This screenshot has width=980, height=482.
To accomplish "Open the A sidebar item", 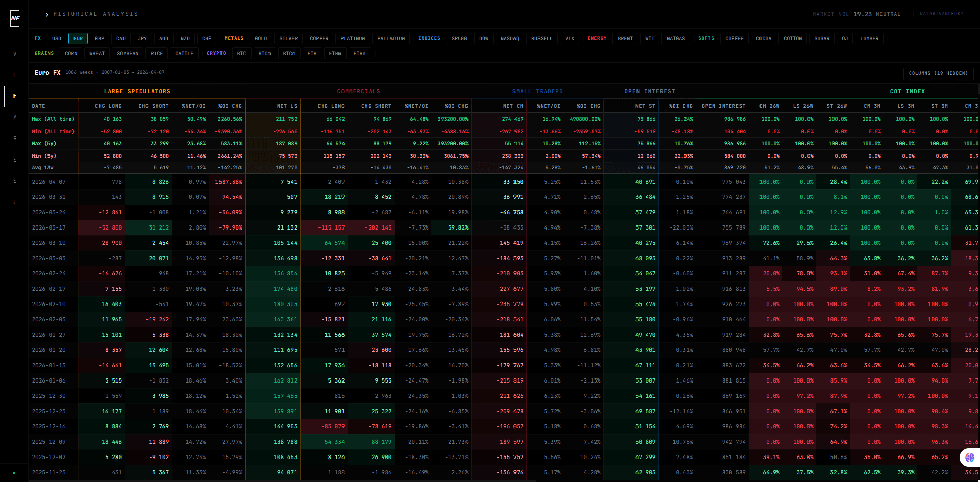I will point(14,117).
